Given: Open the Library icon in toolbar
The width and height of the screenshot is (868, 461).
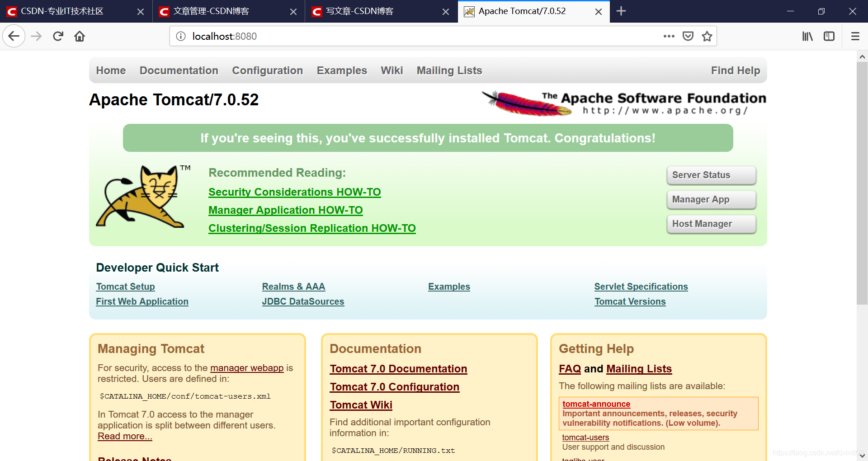Looking at the screenshot, I should [807, 36].
